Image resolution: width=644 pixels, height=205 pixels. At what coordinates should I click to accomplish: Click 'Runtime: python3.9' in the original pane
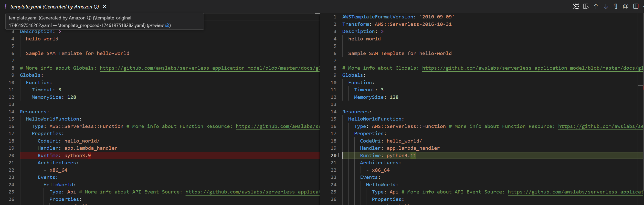64,155
